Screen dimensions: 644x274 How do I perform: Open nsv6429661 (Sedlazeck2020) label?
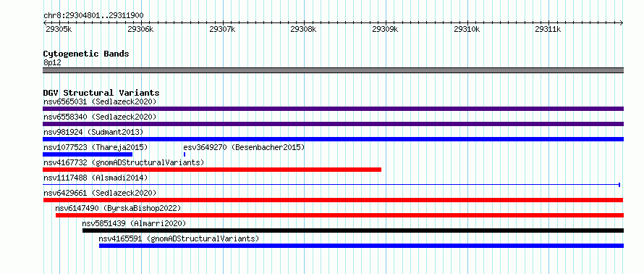coord(100,193)
